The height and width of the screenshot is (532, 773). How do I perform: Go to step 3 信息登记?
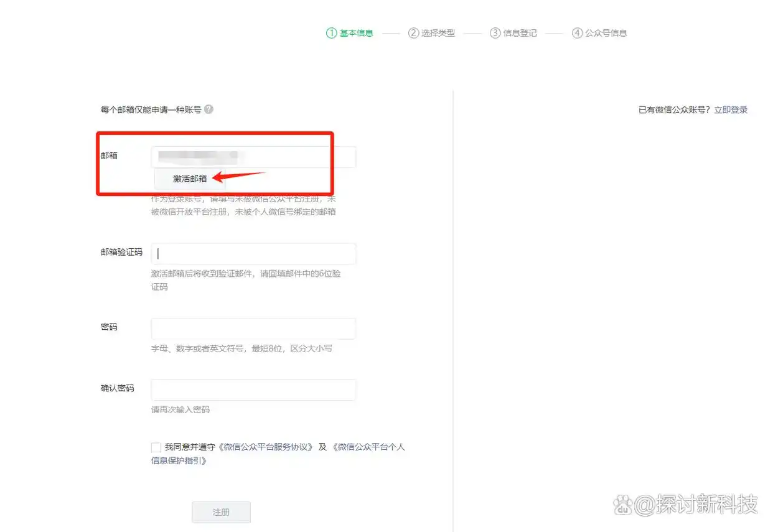[513, 33]
